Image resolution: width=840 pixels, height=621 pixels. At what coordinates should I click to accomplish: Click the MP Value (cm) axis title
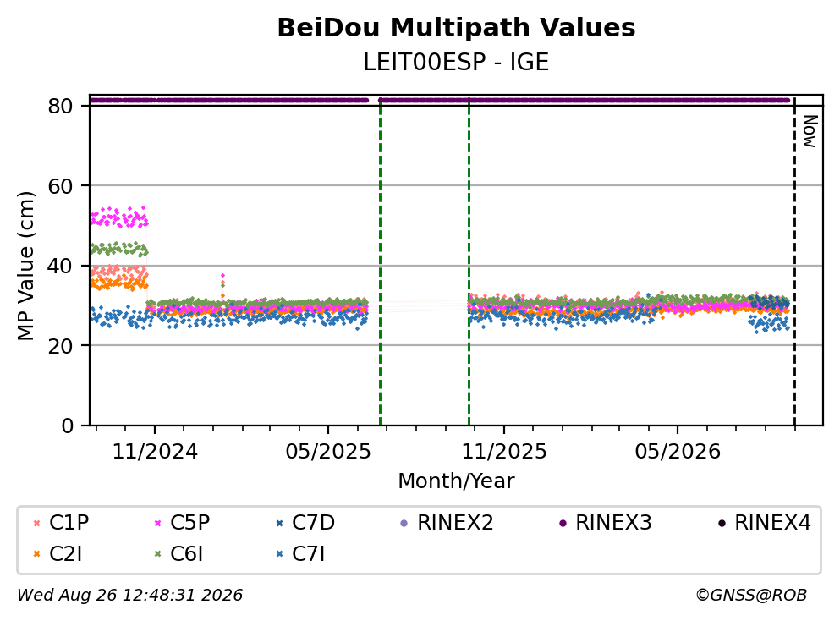point(25,266)
